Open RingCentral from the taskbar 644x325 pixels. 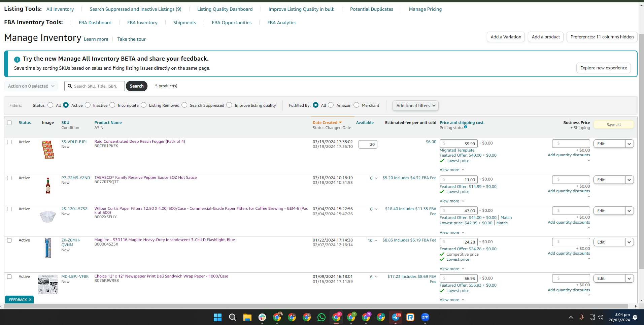[x=410, y=317]
